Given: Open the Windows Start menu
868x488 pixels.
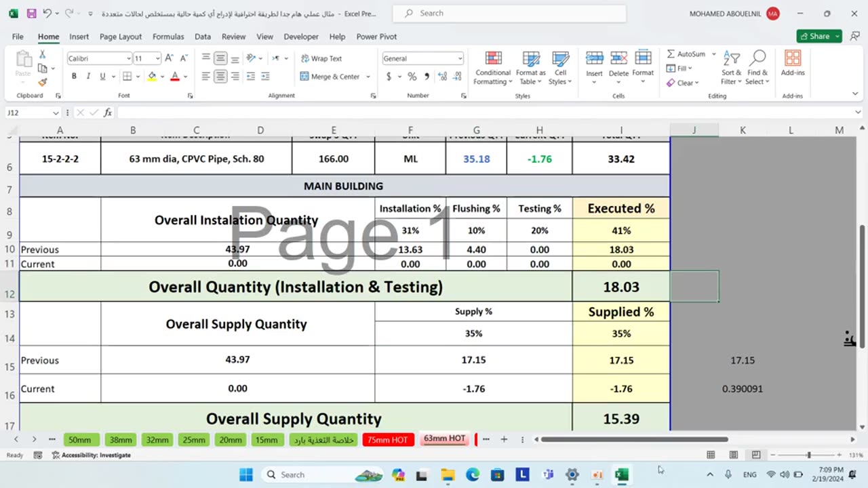Looking at the screenshot, I should tap(245, 474).
